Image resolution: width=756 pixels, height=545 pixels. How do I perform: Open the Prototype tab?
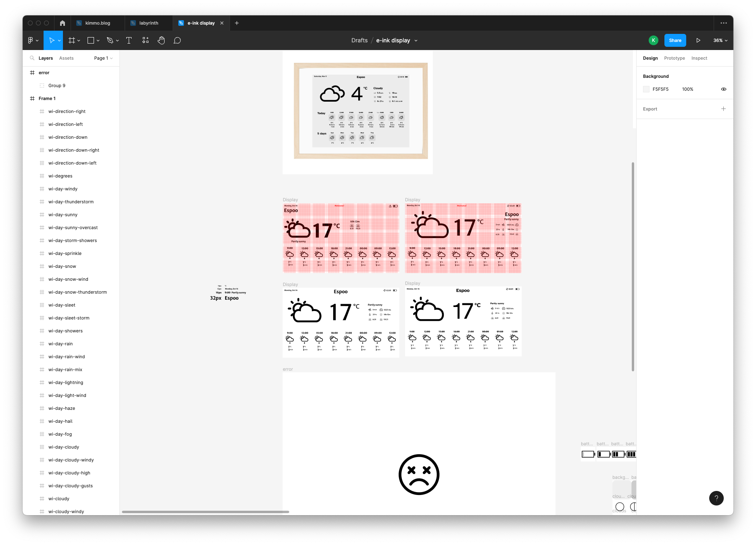tap(675, 58)
